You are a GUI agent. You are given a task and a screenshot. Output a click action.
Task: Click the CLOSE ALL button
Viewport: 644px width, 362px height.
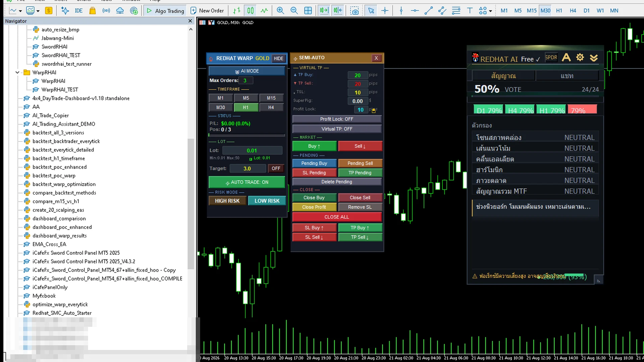[x=337, y=217]
